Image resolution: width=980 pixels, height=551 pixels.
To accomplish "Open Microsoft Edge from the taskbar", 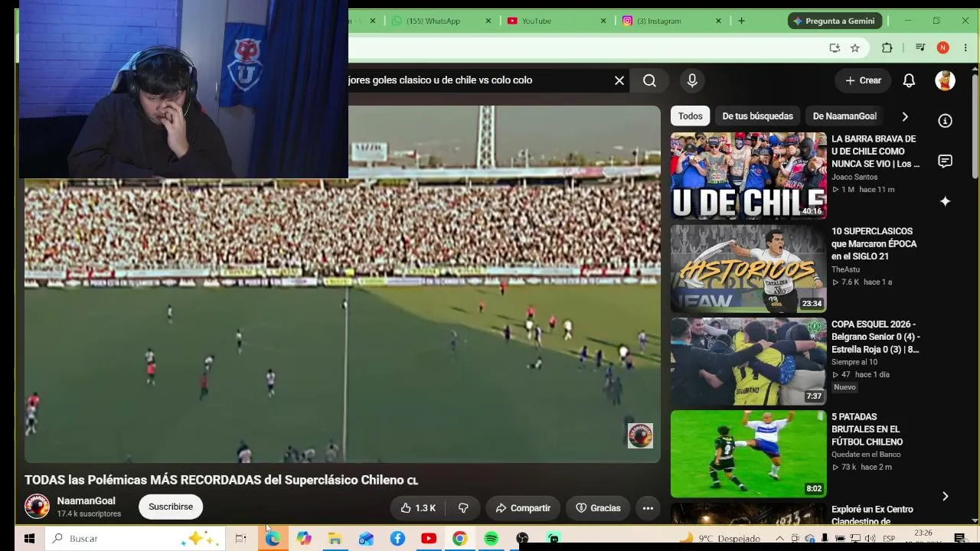I will pyautogui.click(x=273, y=539).
